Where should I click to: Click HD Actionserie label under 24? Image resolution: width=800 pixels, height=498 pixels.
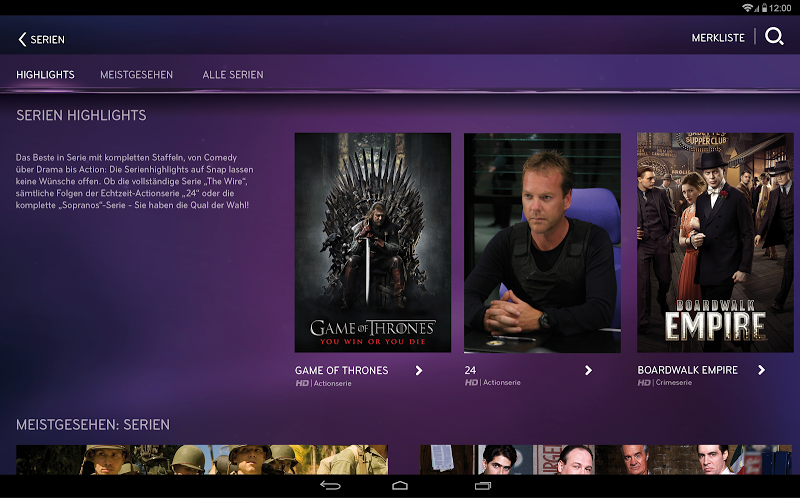coord(492,382)
